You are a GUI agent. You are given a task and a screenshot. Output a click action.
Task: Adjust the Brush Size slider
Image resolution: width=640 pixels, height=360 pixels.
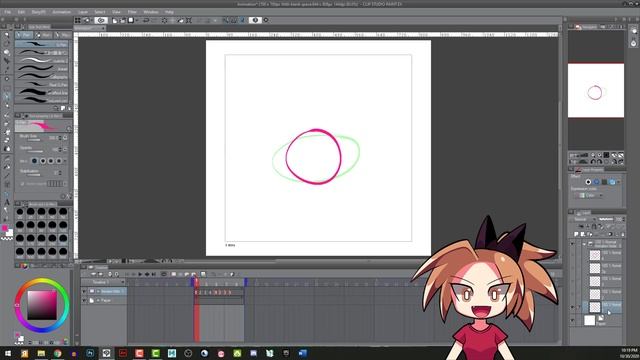tap(34, 140)
